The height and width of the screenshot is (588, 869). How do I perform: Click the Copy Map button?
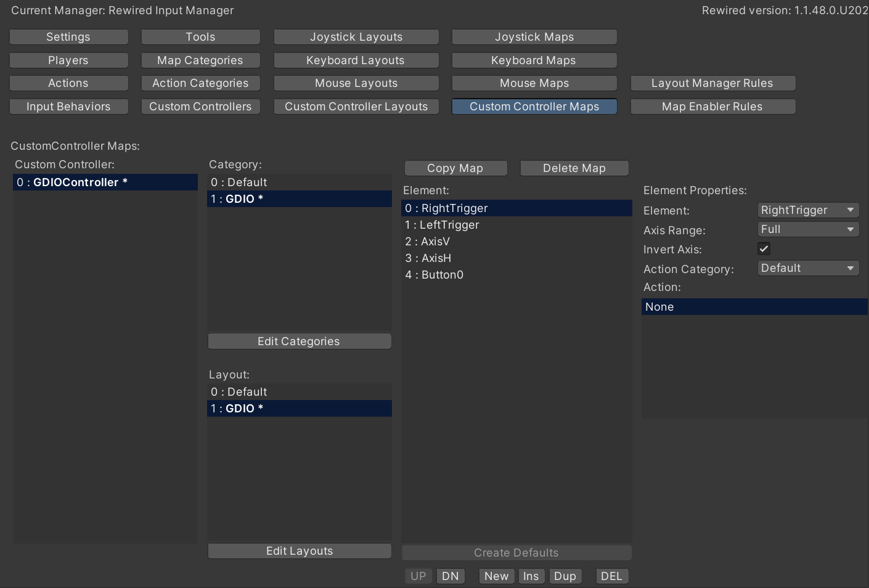point(456,168)
